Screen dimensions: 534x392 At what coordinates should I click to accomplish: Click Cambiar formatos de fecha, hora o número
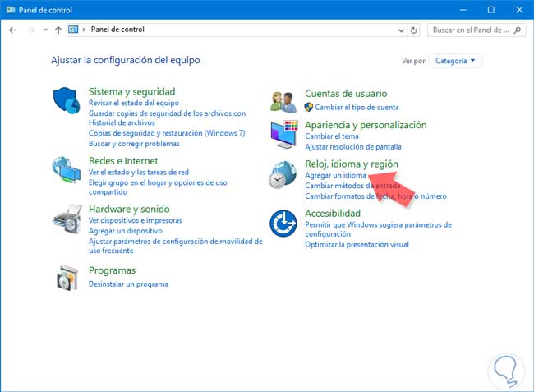(x=375, y=196)
